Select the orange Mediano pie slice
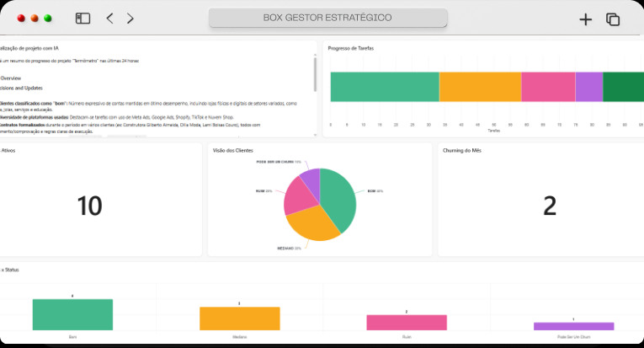The height and width of the screenshot is (348, 644). click(x=312, y=224)
